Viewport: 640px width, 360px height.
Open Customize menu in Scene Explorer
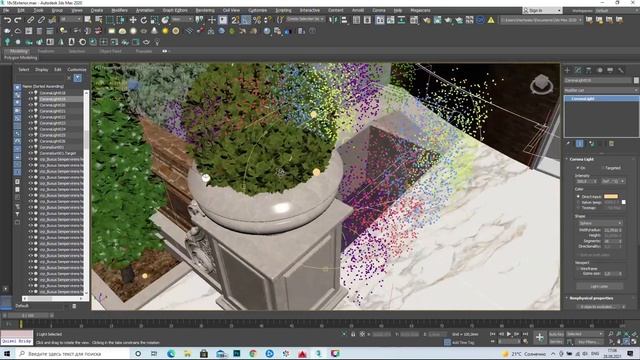pyautogui.click(x=77, y=70)
